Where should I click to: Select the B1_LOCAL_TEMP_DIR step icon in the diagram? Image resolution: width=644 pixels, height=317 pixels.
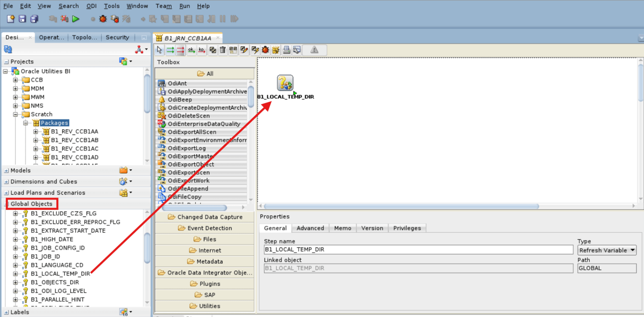(285, 83)
